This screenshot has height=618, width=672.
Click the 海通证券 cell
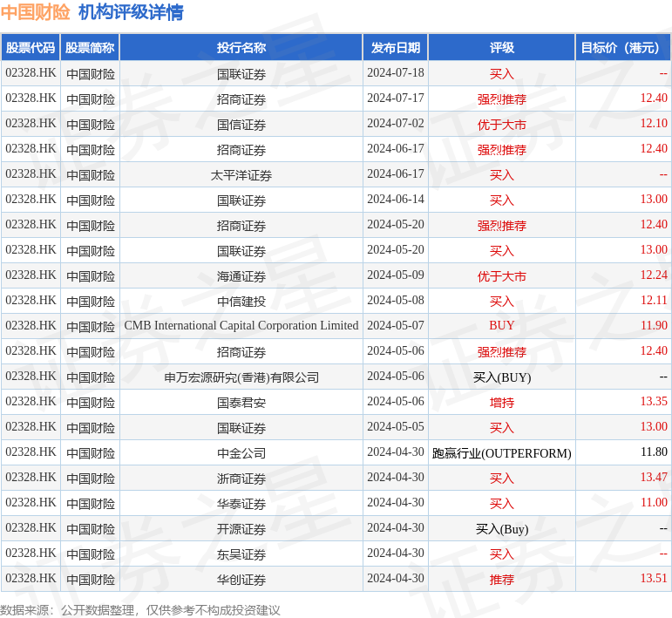click(241, 276)
